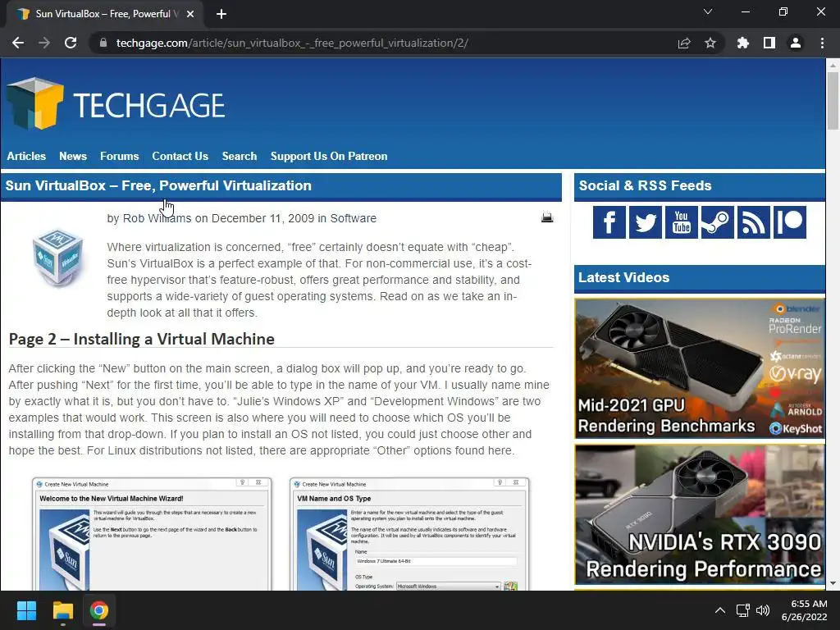Click the article title heading
Viewport: 840px width, 630px height.
(x=158, y=185)
